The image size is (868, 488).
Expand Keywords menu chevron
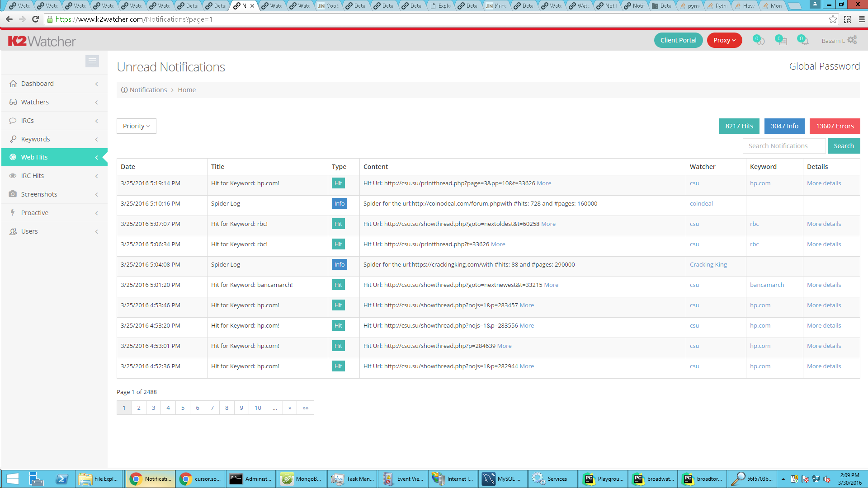(x=97, y=139)
